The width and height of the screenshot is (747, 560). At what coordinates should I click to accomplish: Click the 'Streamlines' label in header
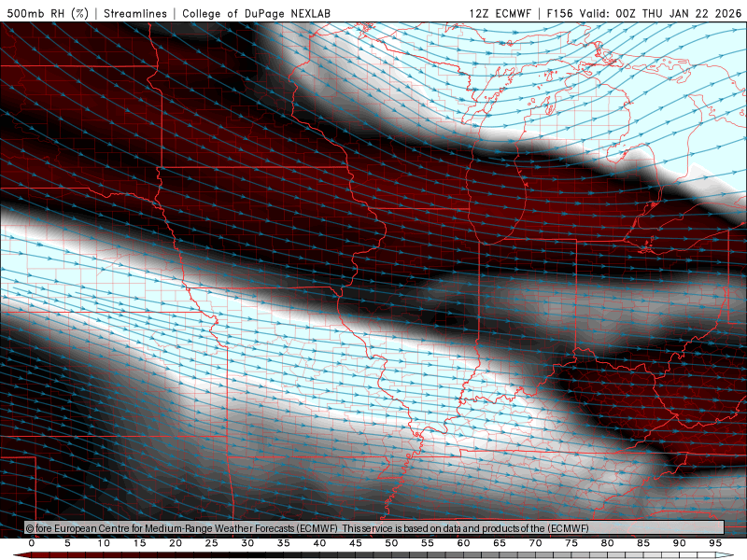pos(135,13)
